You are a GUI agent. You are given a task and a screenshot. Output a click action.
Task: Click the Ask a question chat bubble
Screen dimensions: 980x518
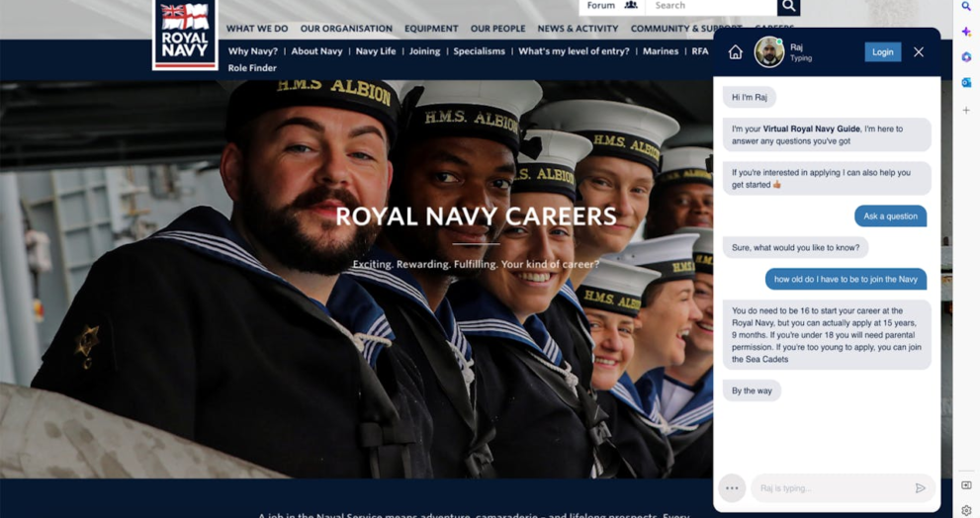coord(891,216)
